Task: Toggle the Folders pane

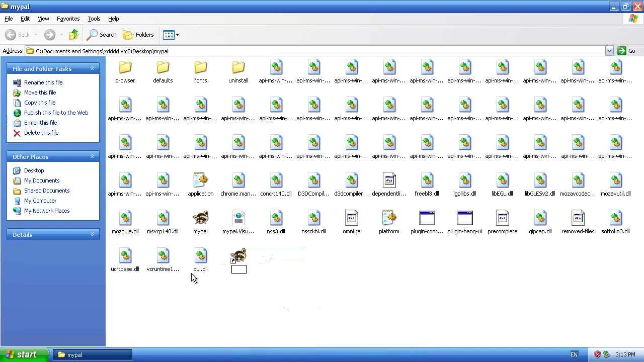Action: click(138, 35)
